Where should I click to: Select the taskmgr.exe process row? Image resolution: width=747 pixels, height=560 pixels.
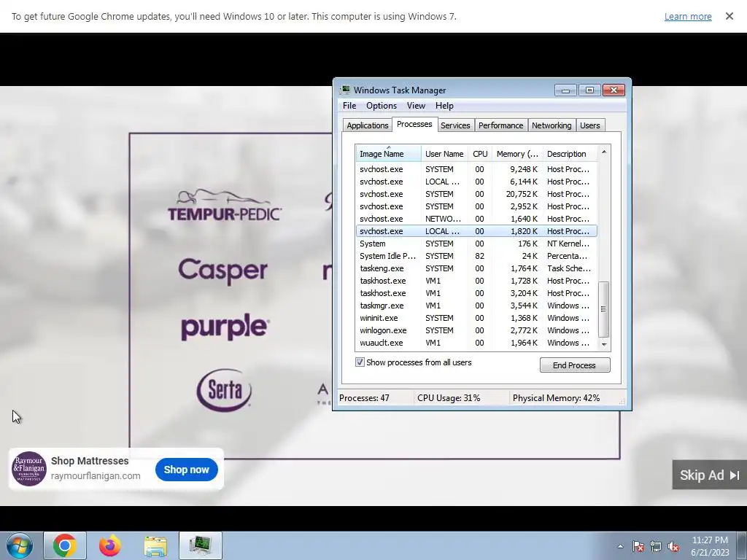click(x=476, y=306)
